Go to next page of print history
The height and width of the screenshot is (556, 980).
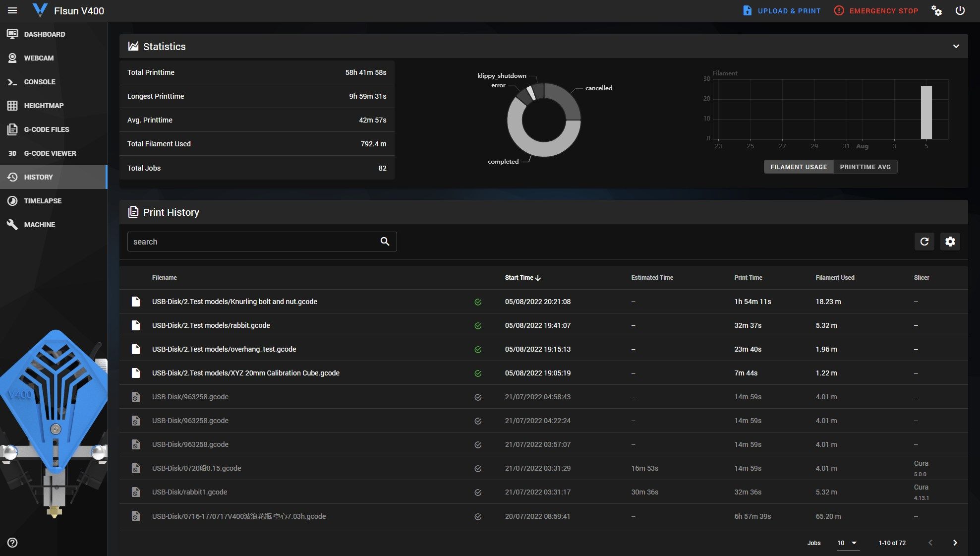click(x=955, y=543)
